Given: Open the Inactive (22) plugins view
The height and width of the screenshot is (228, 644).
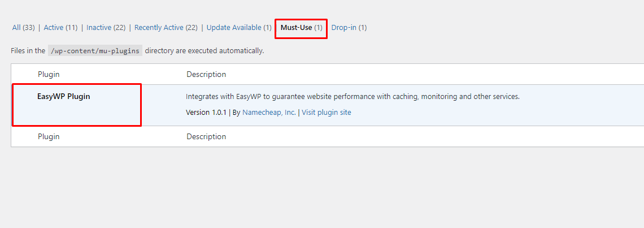Looking at the screenshot, I should [x=106, y=28].
